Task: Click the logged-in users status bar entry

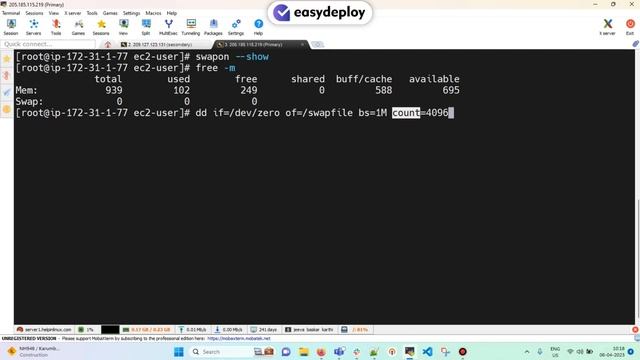Action: [x=309, y=329]
